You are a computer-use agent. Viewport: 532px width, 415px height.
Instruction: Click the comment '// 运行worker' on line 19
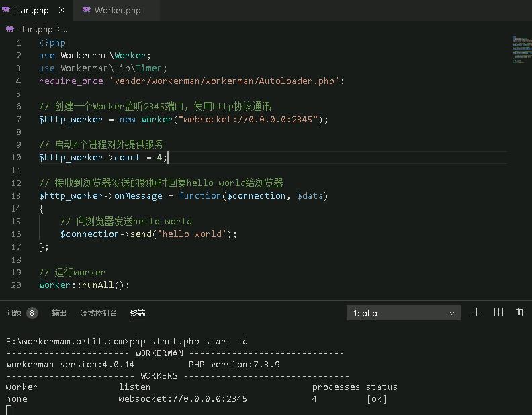click(x=72, y=273)
